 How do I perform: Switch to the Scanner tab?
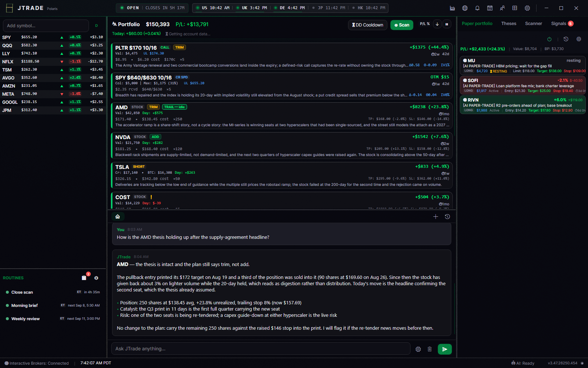click(x=534, y=24)
